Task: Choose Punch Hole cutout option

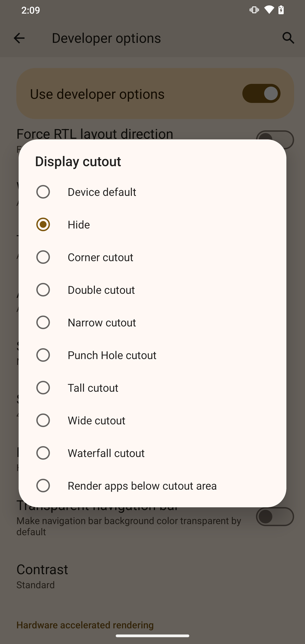Action: click(43, 355)
